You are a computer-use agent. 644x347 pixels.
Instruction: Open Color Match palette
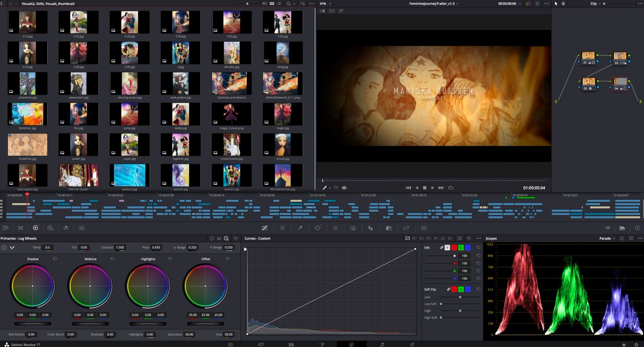point(20,228)
